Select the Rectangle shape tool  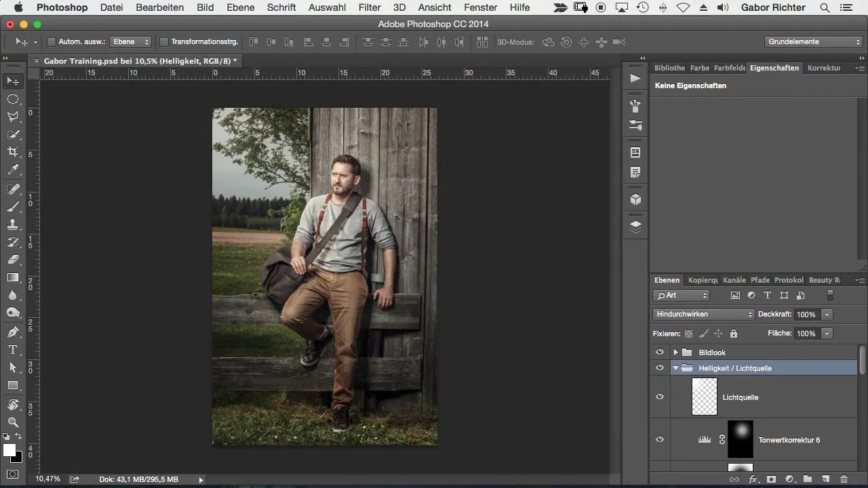click(13, 385)
